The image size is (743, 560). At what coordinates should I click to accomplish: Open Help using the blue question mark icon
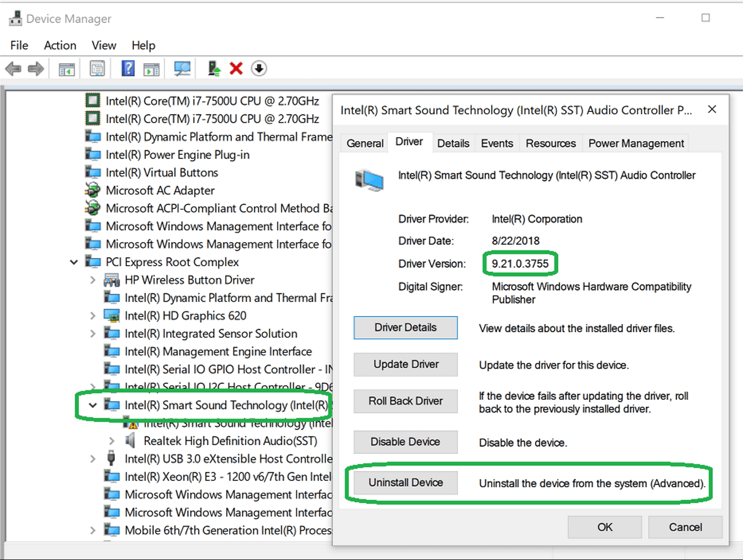(x=128, y=68)
